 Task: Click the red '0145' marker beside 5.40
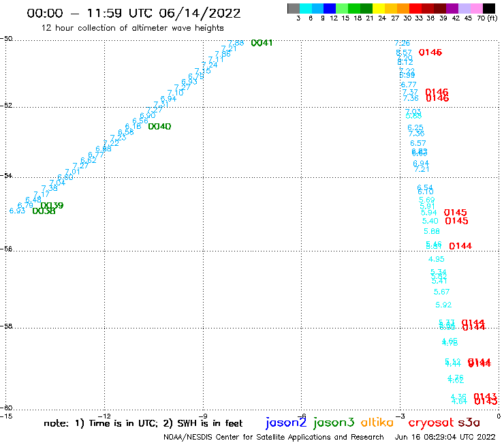point(456,221)
